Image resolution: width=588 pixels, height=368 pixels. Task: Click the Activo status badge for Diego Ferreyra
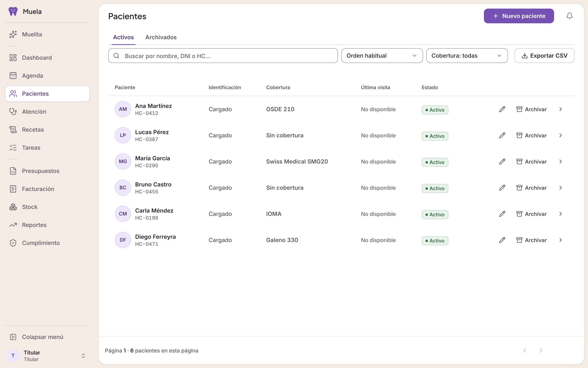click(435, 241)
